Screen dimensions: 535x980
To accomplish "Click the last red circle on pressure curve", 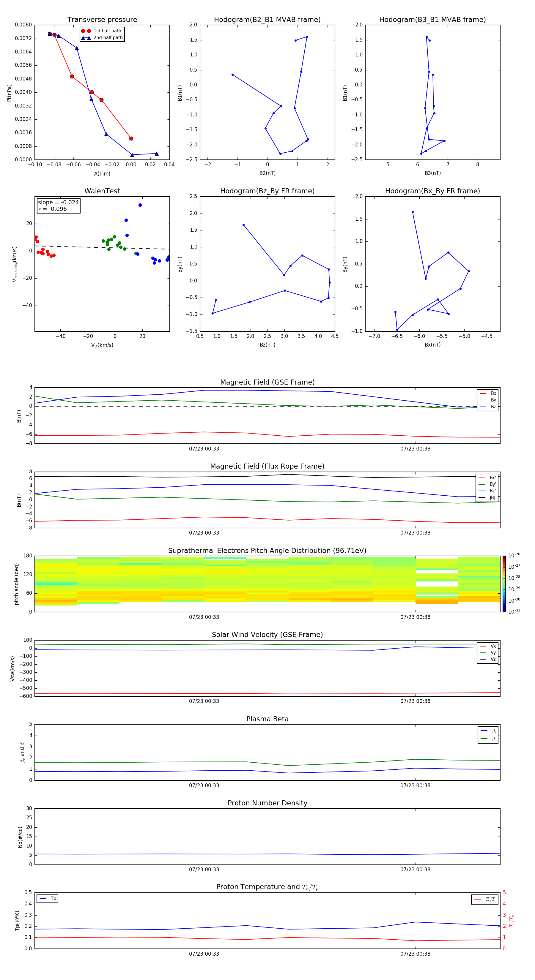I will 131,138.
